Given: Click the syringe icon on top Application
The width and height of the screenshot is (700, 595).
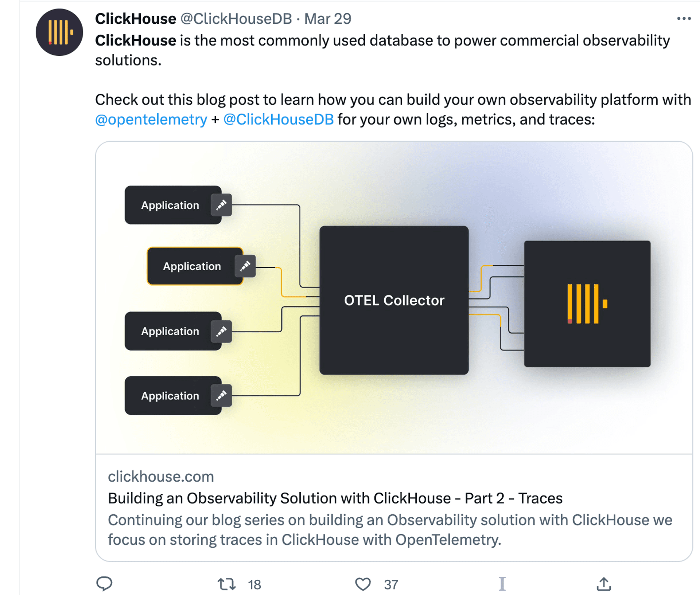Looking at the screenshot, I should click(221, 205).
